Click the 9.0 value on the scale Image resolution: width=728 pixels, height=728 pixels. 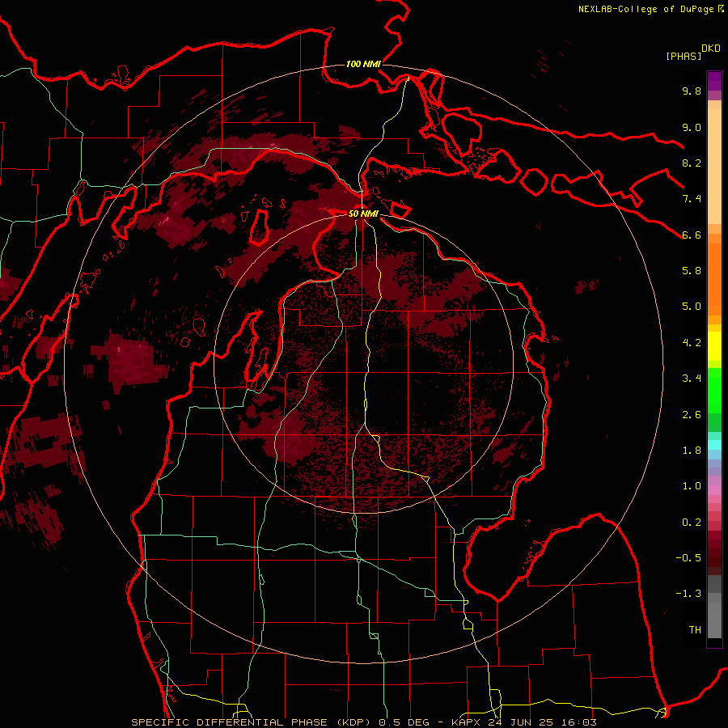pyautogui.click(x=692, y=127)
